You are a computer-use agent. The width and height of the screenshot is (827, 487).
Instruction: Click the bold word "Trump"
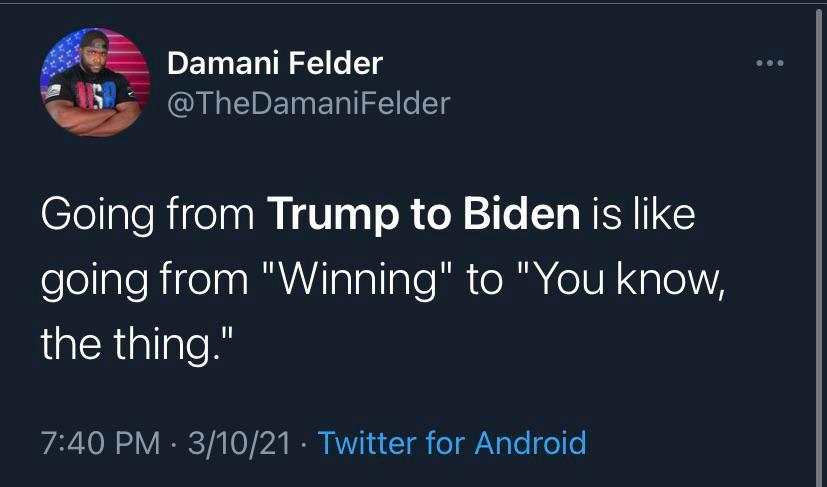pyautogui.click(x=326, y=215)
